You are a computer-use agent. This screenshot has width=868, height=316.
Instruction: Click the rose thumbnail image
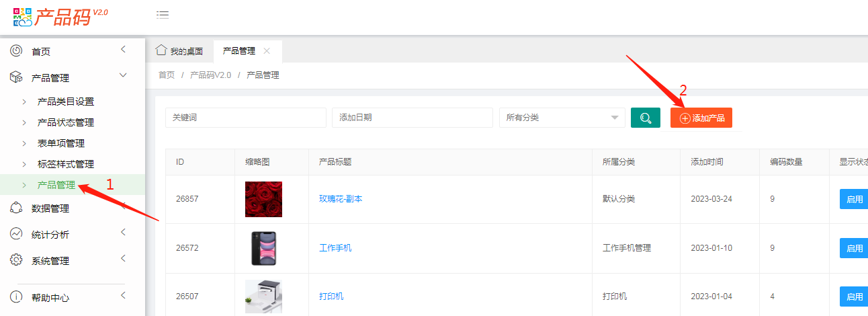point(263,199)
